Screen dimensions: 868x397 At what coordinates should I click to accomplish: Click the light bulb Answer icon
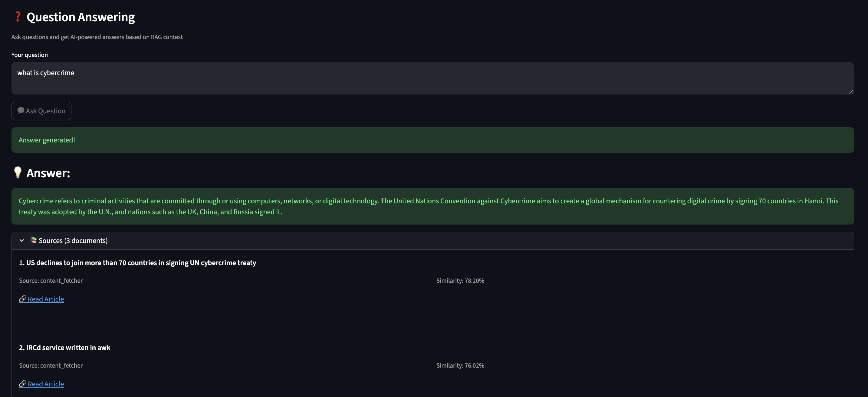tap(18, 172)
